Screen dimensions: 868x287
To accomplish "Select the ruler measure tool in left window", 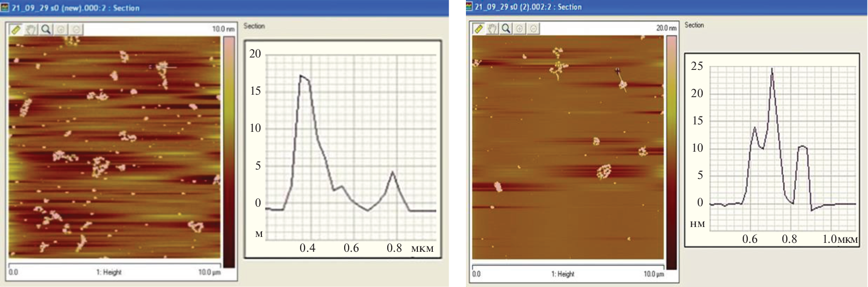I will pyautogui.click(x=16, y=30).
